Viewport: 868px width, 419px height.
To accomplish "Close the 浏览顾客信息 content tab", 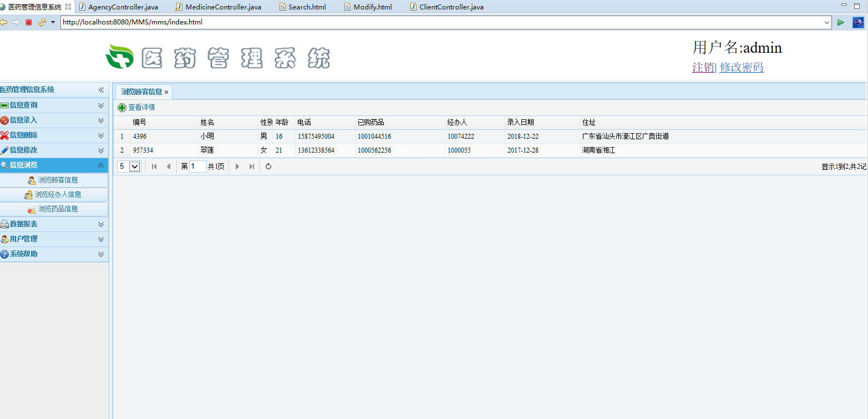I will (166, 92).
